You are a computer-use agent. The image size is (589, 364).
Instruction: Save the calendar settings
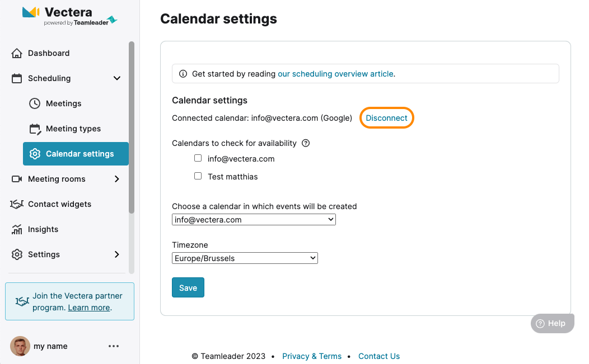click(x=188, y=287)
